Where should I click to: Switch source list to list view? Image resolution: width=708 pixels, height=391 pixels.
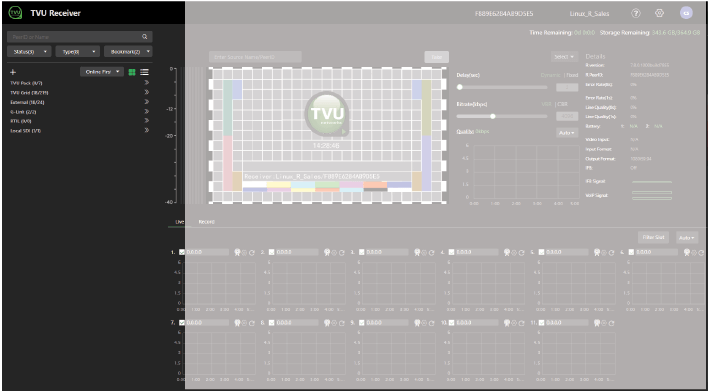click(144, 72)
